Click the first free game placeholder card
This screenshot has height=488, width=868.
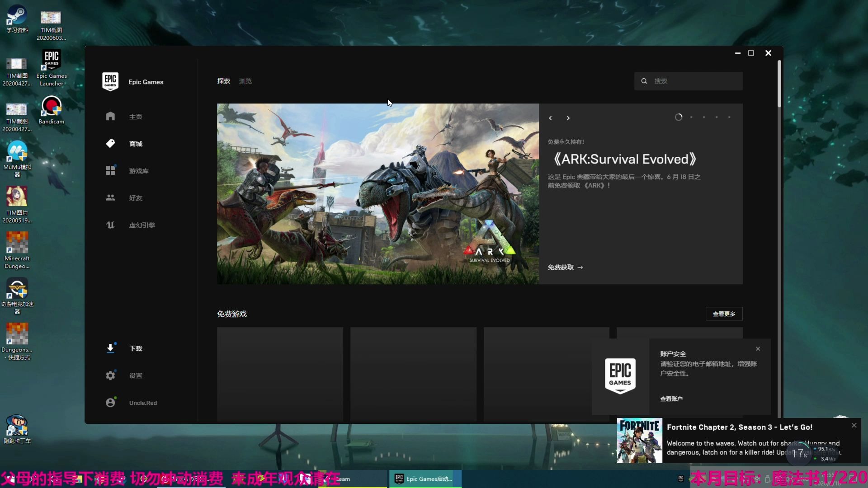point(280,375)
